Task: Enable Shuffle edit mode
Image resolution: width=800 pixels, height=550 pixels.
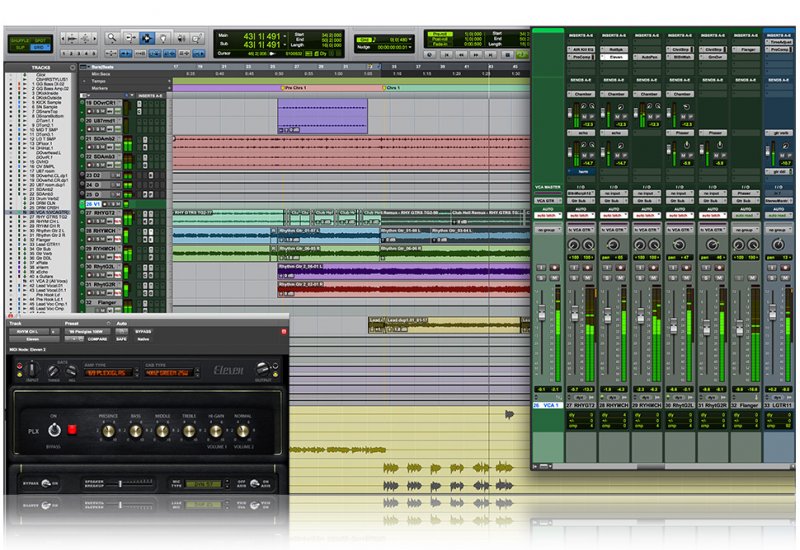Action: tap(20, 38)
